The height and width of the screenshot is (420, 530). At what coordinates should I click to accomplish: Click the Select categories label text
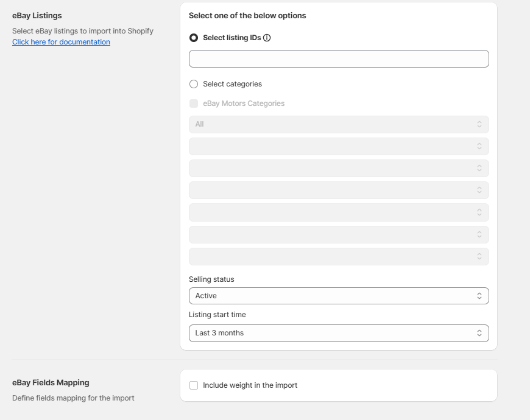232,84
